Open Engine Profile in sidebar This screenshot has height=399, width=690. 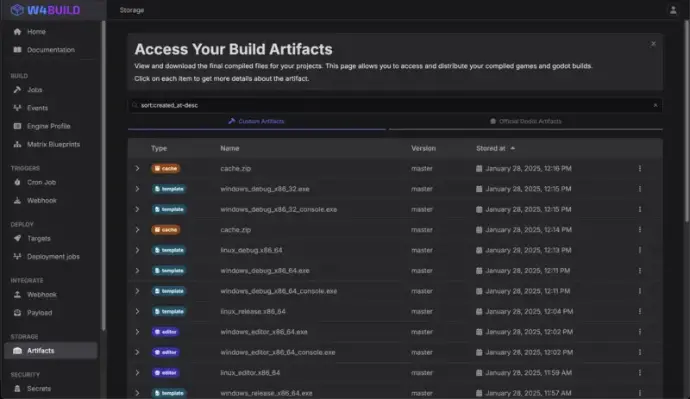tap(49, 126)
